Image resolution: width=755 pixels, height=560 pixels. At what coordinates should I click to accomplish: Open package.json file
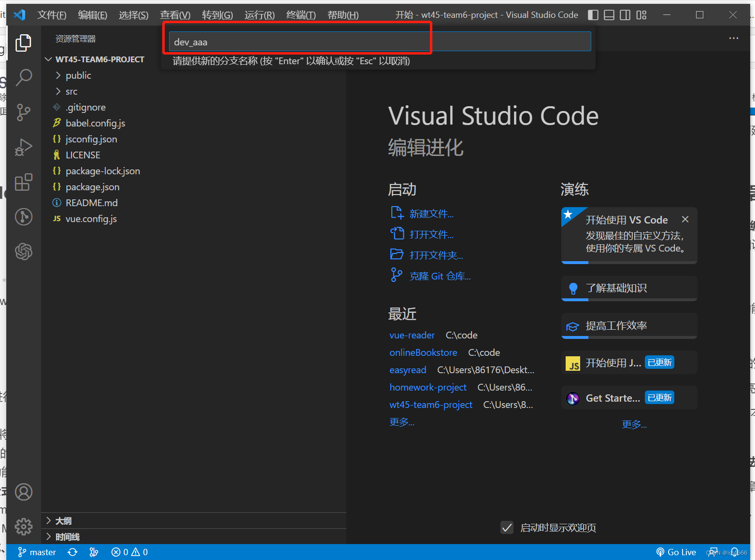[92, 187]
